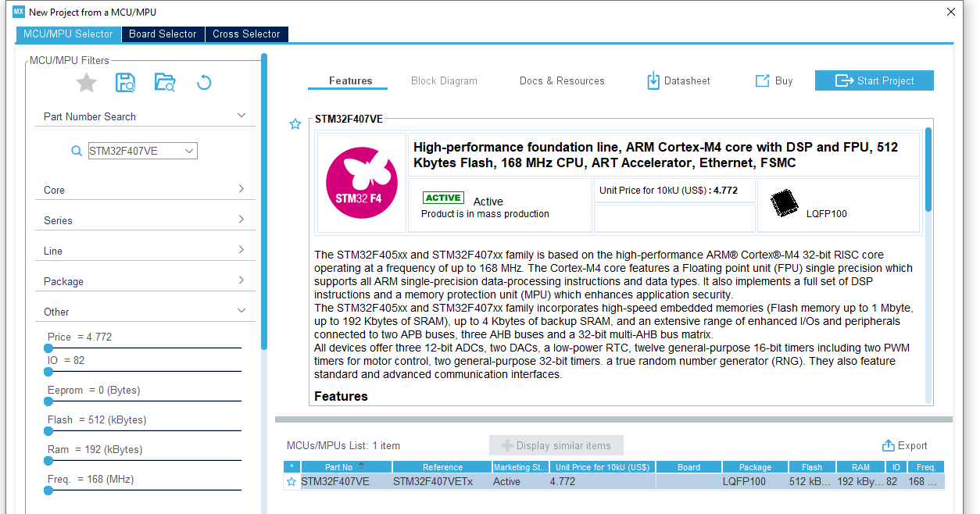This screenshot has width=980, height=514.
Task: Show the Block Diagram tab
Action: [x=444, y=80]
